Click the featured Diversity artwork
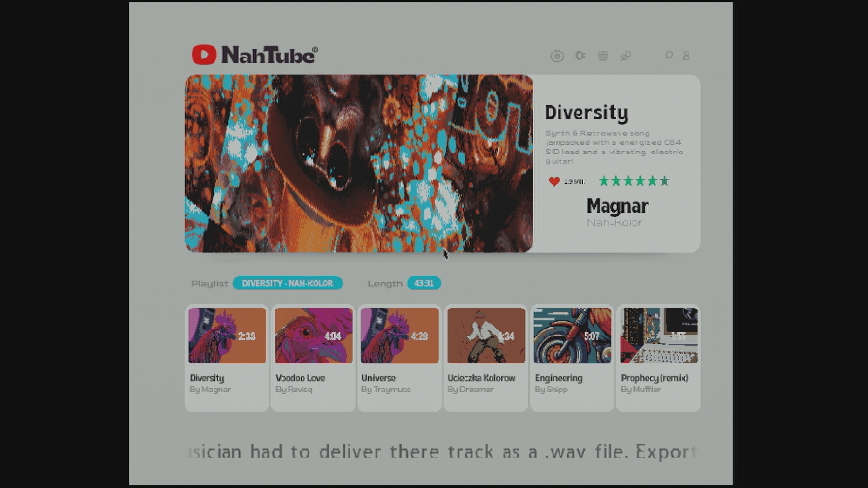The width and height of the screenshot is (868, 488). pos(359,164)
